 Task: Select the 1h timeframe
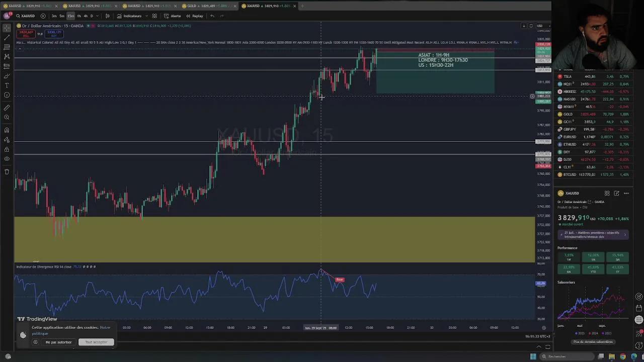(x=78, y=16)
